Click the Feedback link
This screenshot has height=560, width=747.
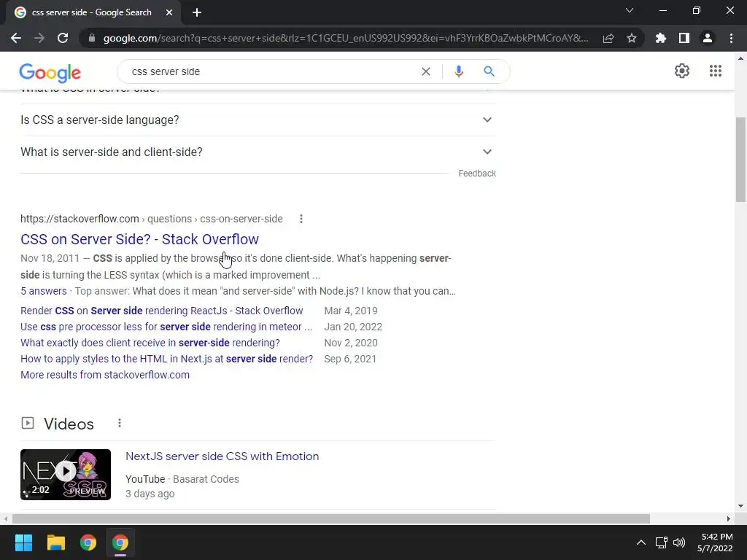477,174
